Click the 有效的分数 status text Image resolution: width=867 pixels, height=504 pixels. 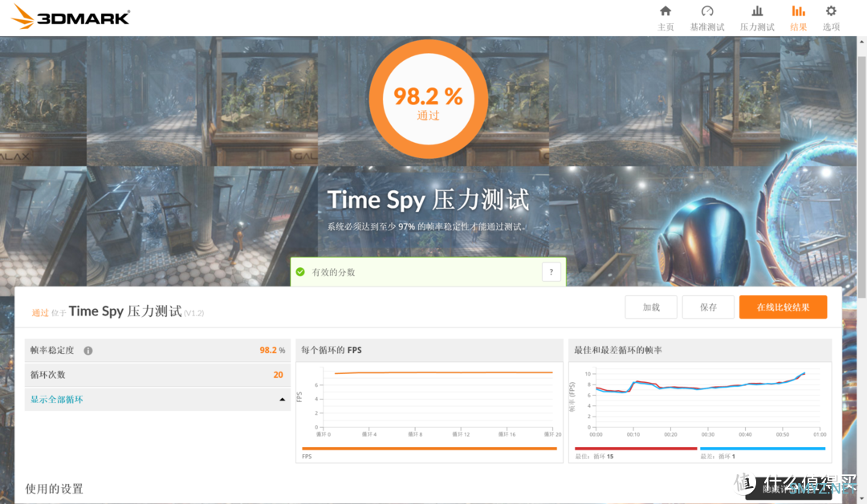pos(333,272)
